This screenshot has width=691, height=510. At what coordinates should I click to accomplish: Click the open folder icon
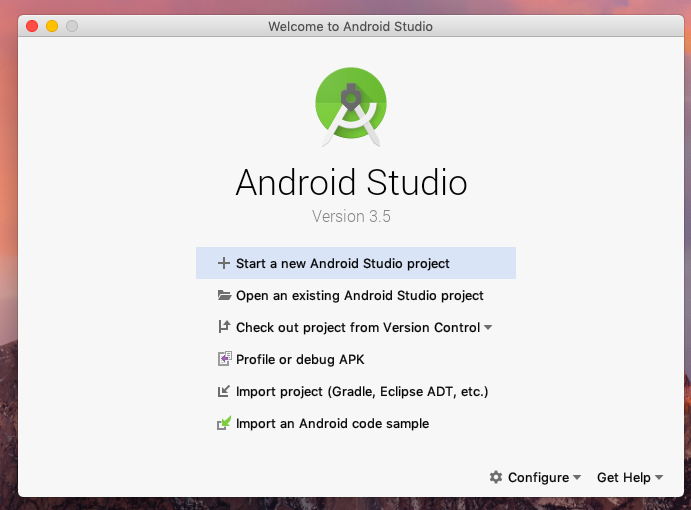coord(224,295)
